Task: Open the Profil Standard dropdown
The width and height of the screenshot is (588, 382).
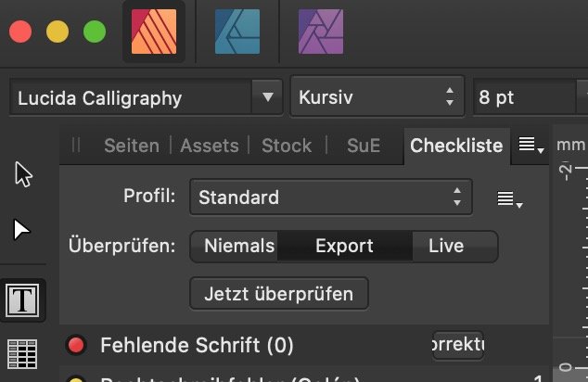Action: coord(331,197)
